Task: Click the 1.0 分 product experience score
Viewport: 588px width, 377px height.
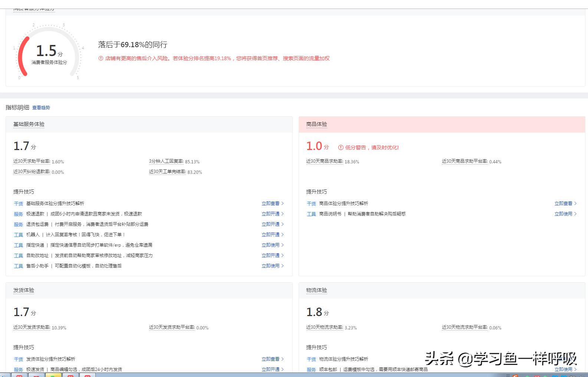Action: point(318,146)
